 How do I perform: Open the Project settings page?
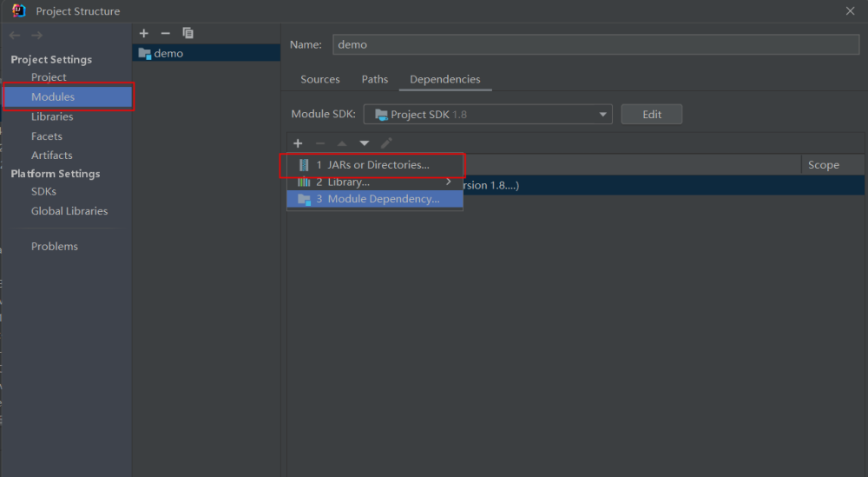[49, 77]
